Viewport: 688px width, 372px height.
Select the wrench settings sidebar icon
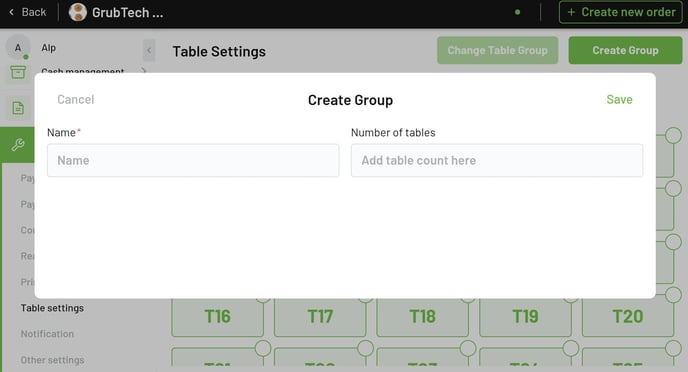point(18,145)
